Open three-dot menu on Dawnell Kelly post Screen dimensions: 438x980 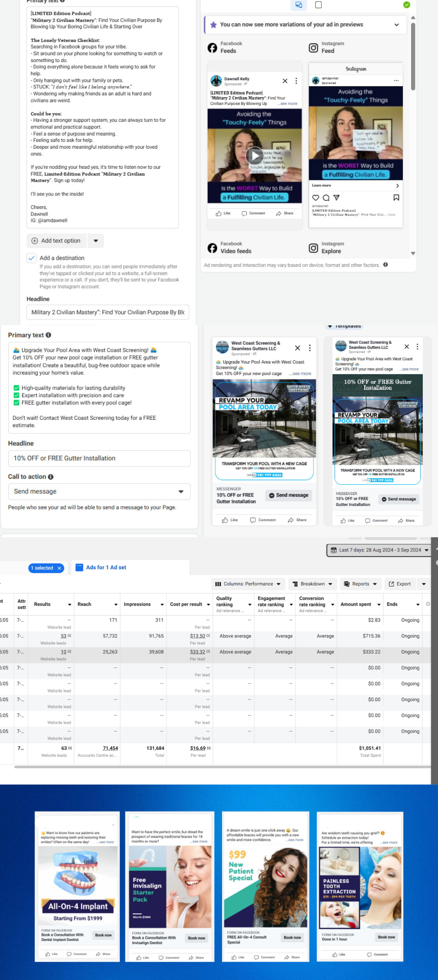(296, 81)
